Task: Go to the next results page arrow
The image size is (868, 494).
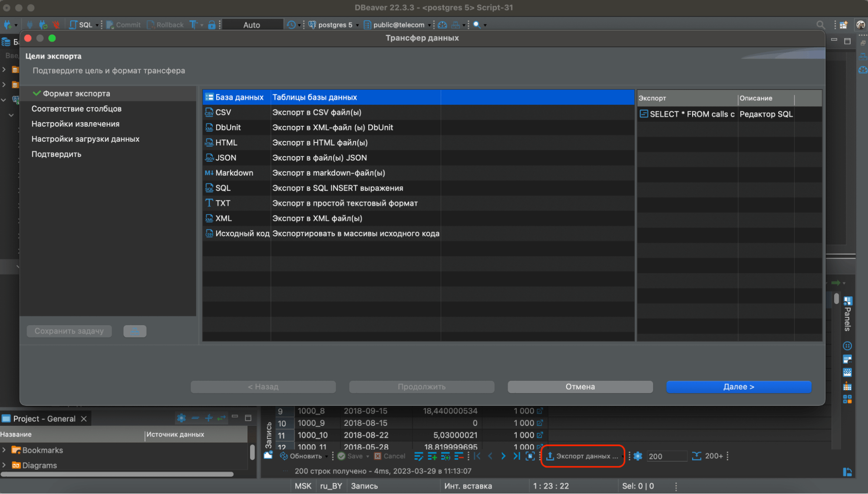Action: click(503, 456)
